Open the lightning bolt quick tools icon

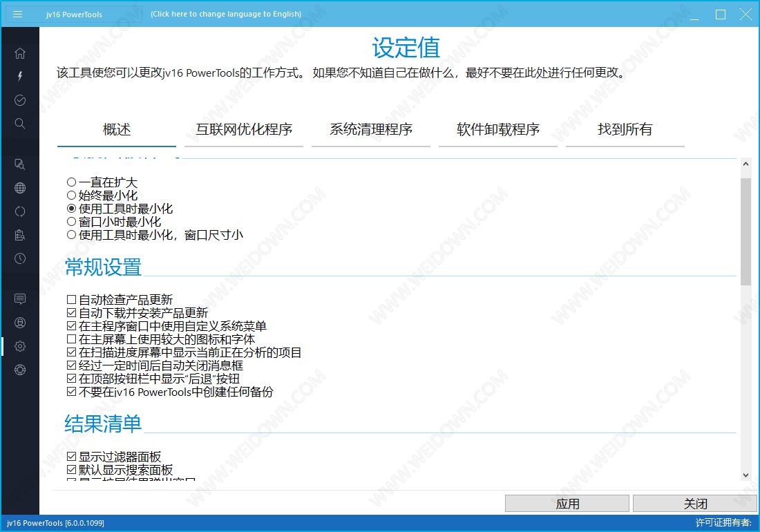(x=20, y=76)
